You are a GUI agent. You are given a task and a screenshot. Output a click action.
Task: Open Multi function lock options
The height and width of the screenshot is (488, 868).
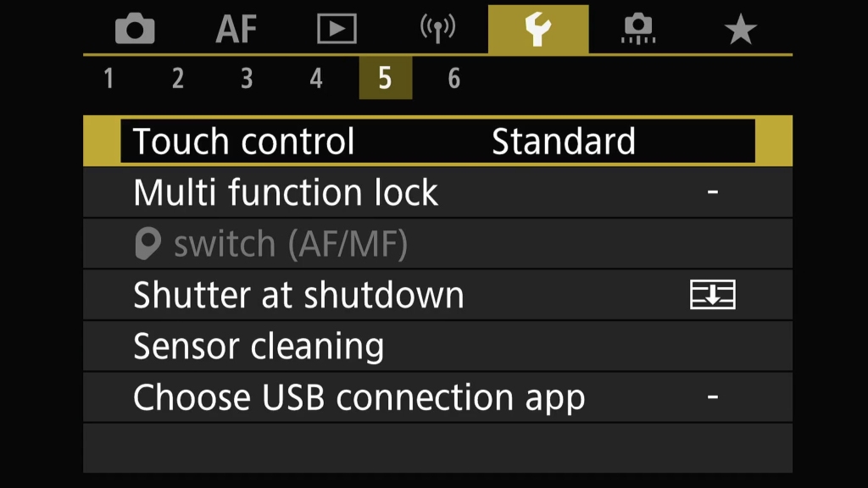click(438, 192)
